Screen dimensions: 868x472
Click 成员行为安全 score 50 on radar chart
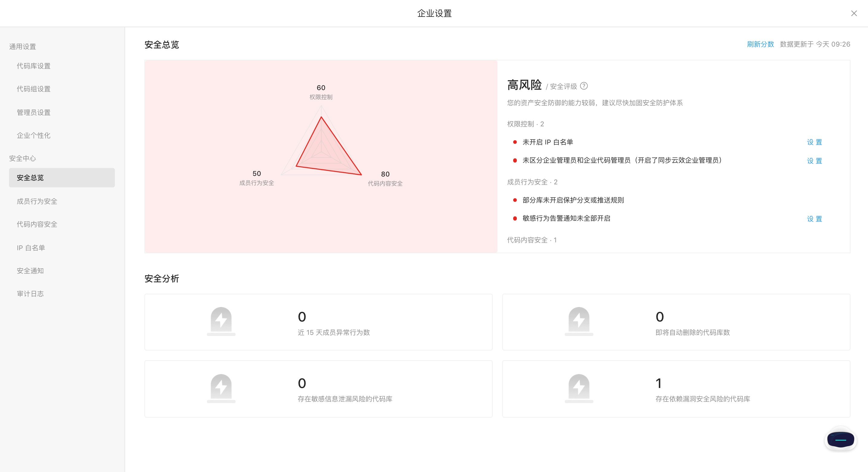pos(257,173)
